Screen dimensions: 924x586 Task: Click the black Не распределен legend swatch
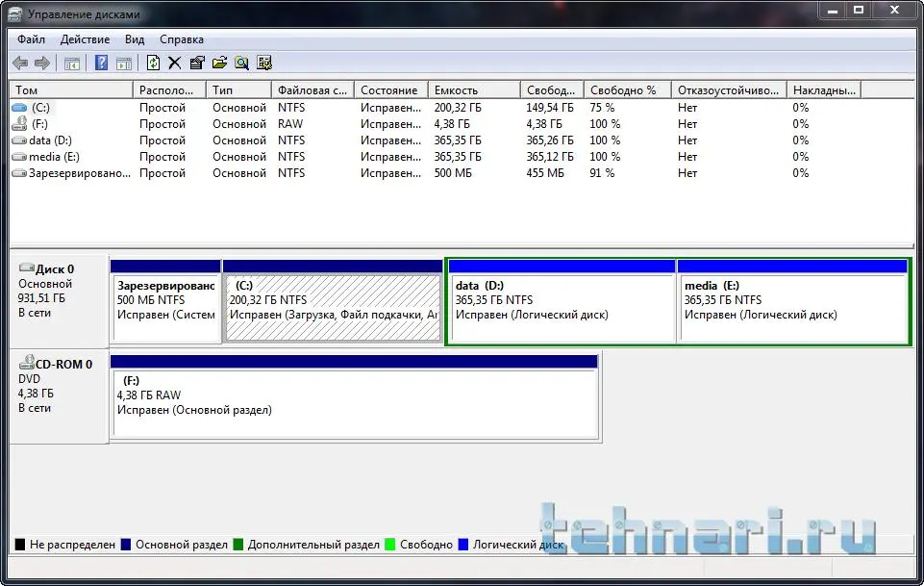point(19,545)
